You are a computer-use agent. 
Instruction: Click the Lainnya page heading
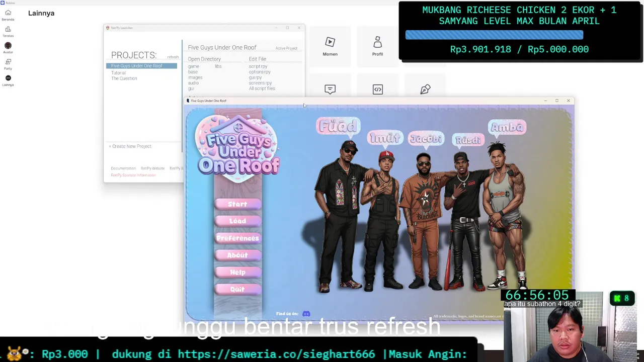click(41, 13)
